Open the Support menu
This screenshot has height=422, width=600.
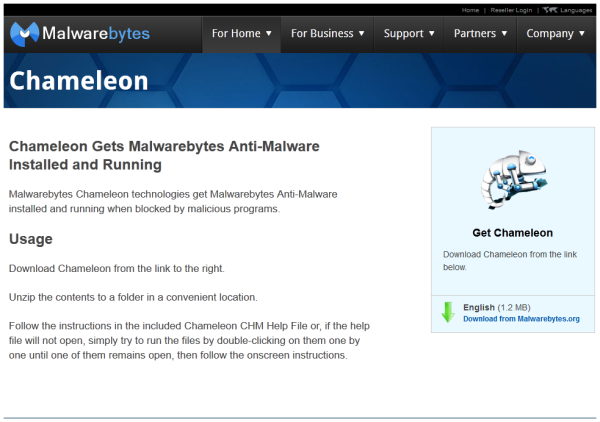click(409, 34)
